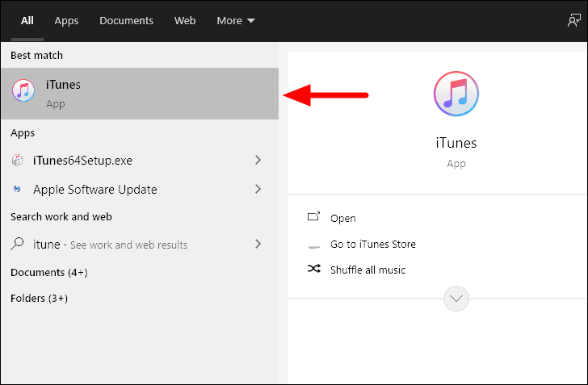The width and height of the screenshot is (588, 385).
Task: Show the Folders (3+) results
Action: [x=40, y=299]
